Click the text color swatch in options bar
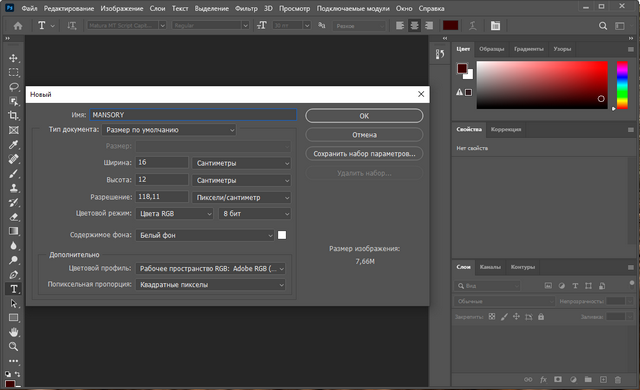The image size is (640, 390). click(x=450, y=26)
